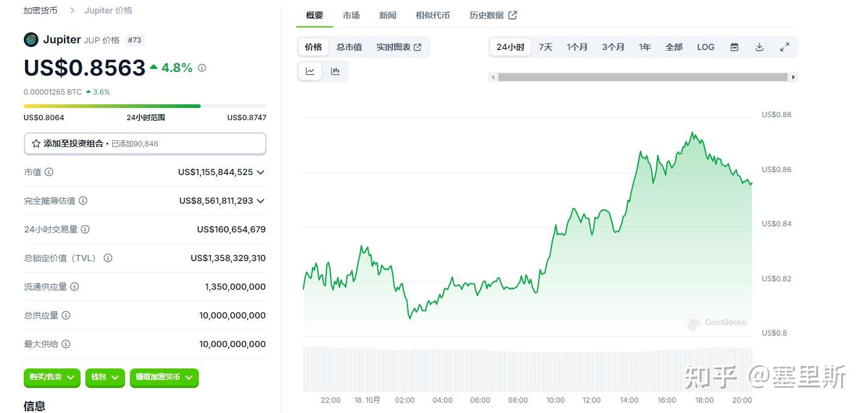
Task: Toggle LOG scale on the chart
Action: [x=705, y=46]
